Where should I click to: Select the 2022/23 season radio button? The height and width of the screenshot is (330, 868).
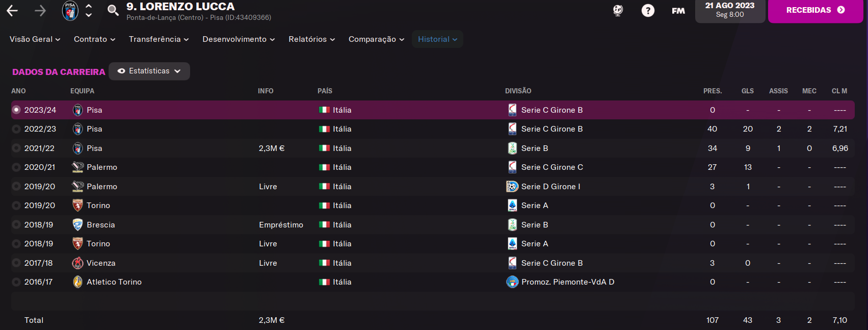(x=16, y=129)
